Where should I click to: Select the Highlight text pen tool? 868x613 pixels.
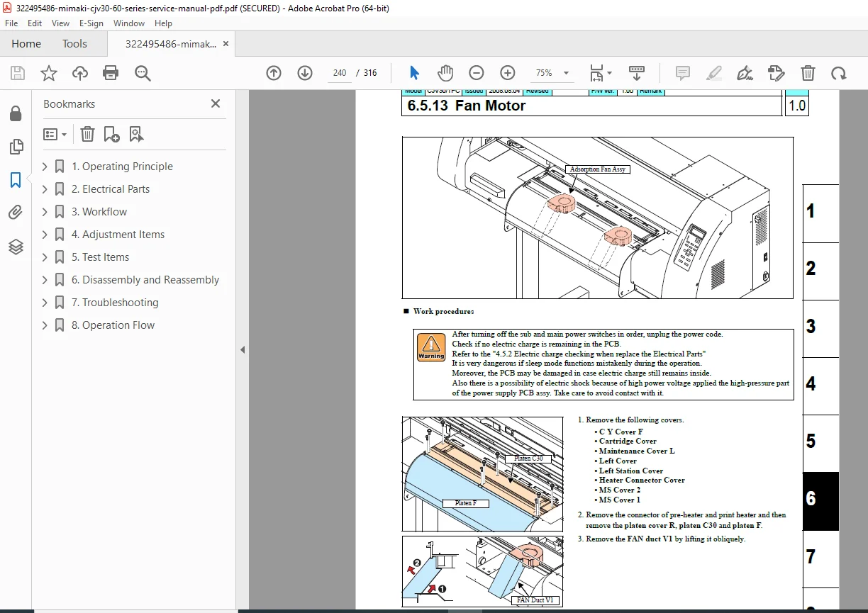click(714, 73)
